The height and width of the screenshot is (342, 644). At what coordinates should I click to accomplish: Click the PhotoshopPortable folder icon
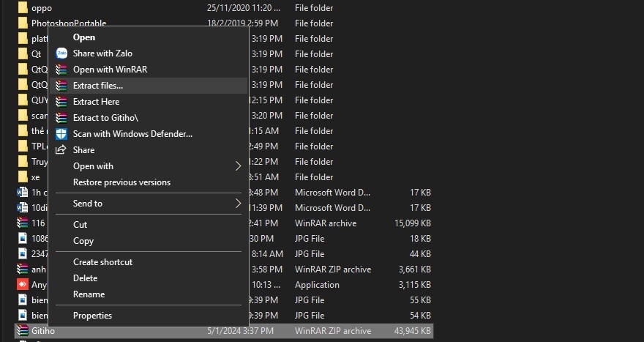(x=23, y=23)
